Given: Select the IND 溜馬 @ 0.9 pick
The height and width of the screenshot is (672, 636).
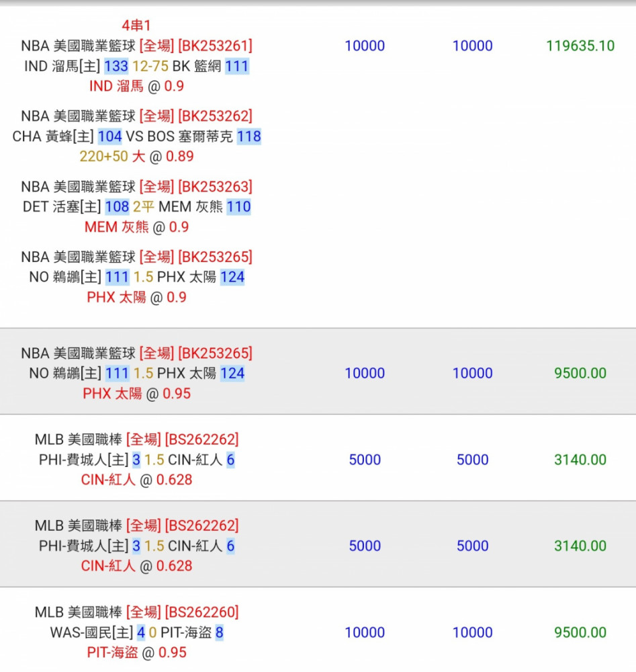Looking at the screenshot, I should click(x=136, y=86).
